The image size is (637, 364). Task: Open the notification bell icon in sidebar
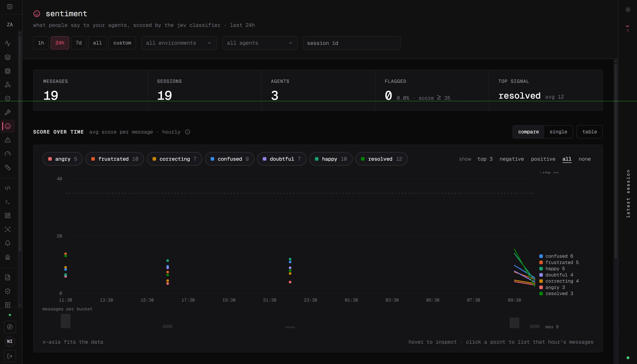[8, 243]
